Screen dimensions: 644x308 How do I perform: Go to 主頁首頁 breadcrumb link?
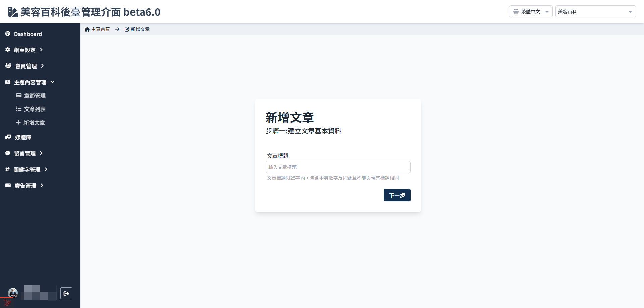click(101, 29)
